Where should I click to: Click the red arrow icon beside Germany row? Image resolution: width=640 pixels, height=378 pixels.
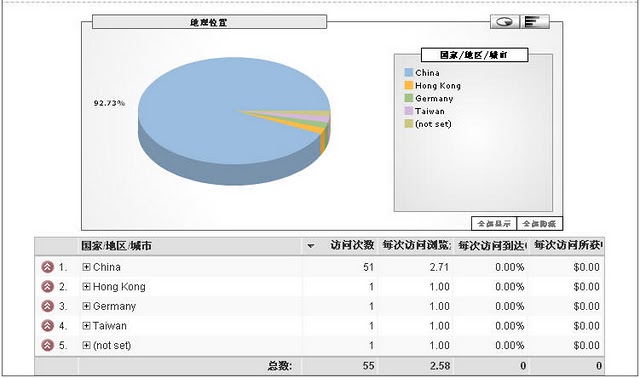[x=48, y=306]
